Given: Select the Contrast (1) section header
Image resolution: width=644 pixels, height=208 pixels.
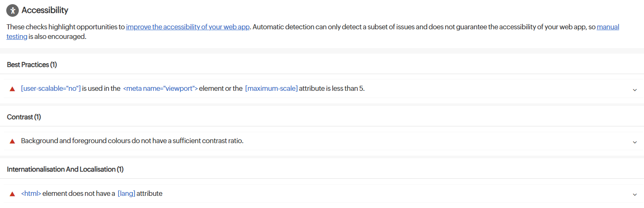Looking at the screenshot, I should tap(24, 117).
